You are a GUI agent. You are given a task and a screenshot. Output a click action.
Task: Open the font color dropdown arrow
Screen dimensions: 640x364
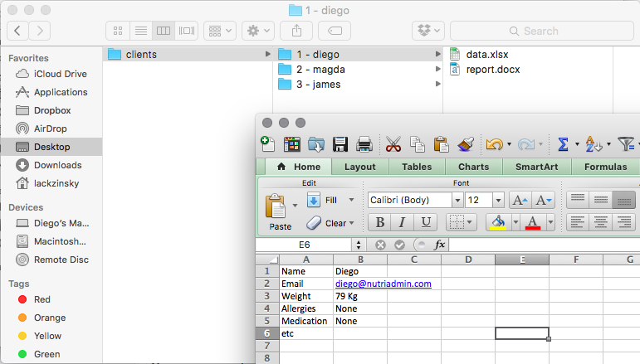[x=550, y=222]
